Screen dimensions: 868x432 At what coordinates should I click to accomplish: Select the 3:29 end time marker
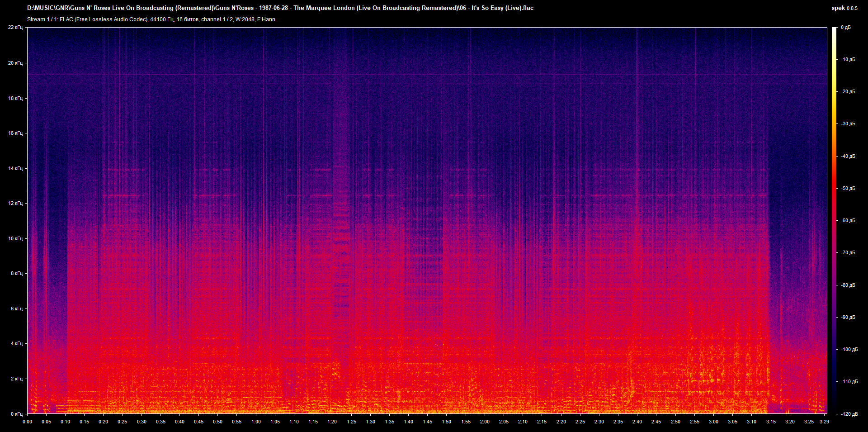coord(824,422)
